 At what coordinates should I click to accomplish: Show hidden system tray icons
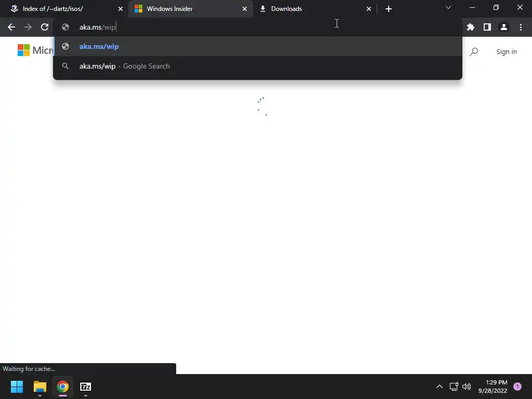(x=440, y=387)
